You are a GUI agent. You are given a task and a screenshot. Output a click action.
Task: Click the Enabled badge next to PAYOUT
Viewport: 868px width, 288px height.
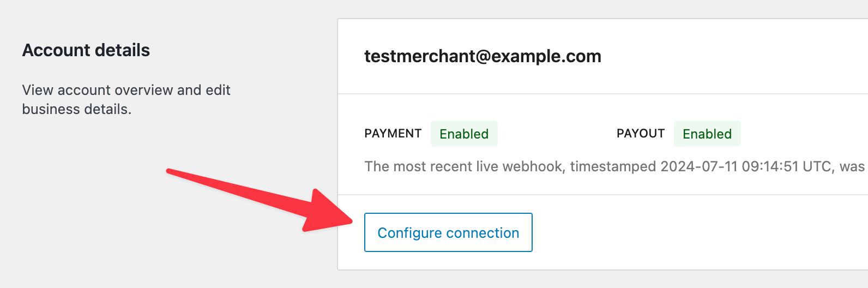tap(707, 134)
